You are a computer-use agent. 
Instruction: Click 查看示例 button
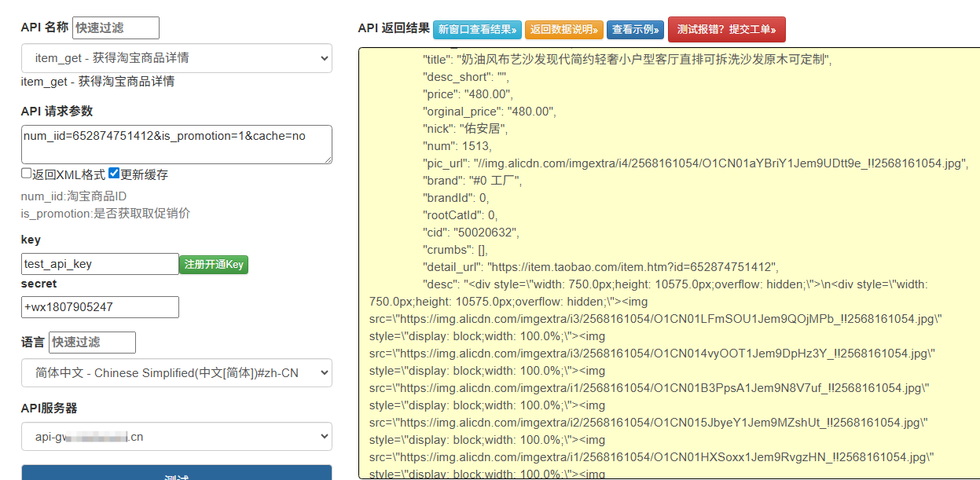tap(635, 30)
